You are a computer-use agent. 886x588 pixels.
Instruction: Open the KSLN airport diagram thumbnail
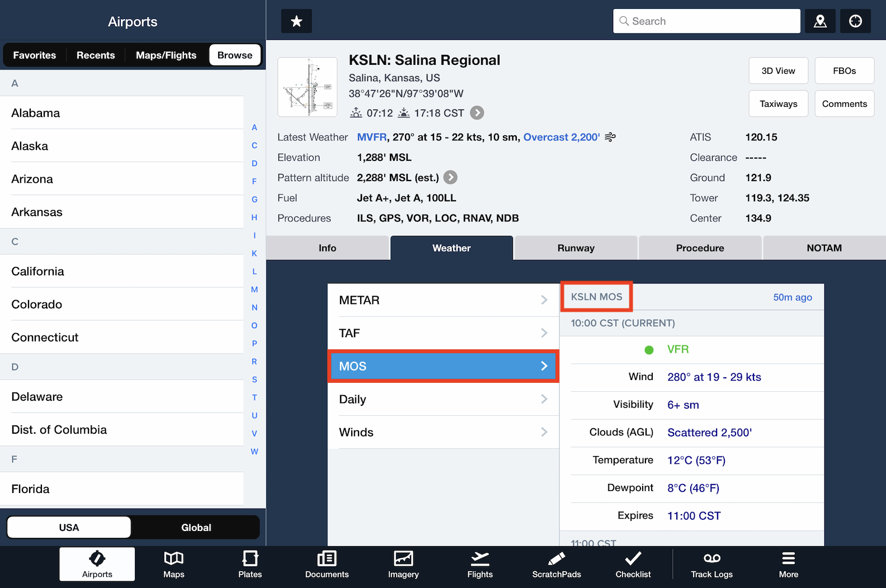click(x=308, y=87)
